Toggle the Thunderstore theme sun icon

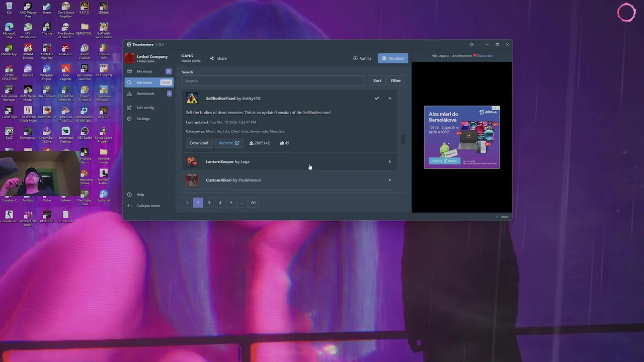point(471,45)
